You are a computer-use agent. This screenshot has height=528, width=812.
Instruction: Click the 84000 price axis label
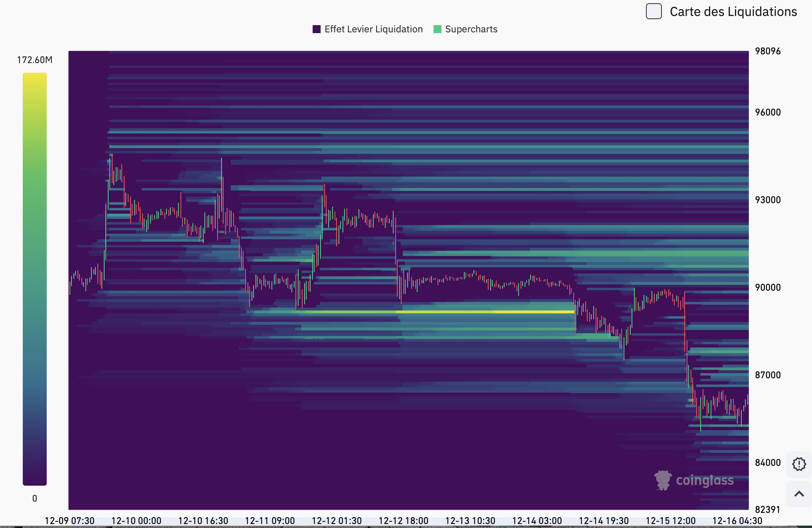(x=768, y=462)
